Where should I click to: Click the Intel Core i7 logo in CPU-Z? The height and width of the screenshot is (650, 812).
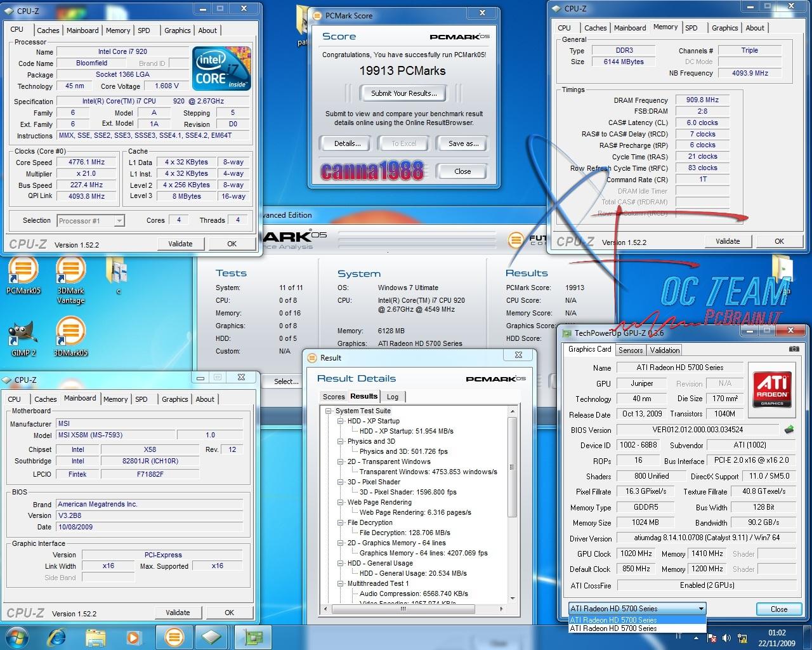click(222, 69)
